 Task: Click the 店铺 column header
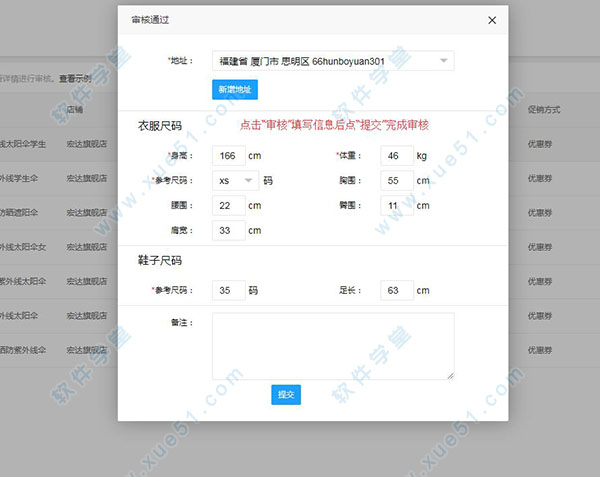tap(75, 108)
